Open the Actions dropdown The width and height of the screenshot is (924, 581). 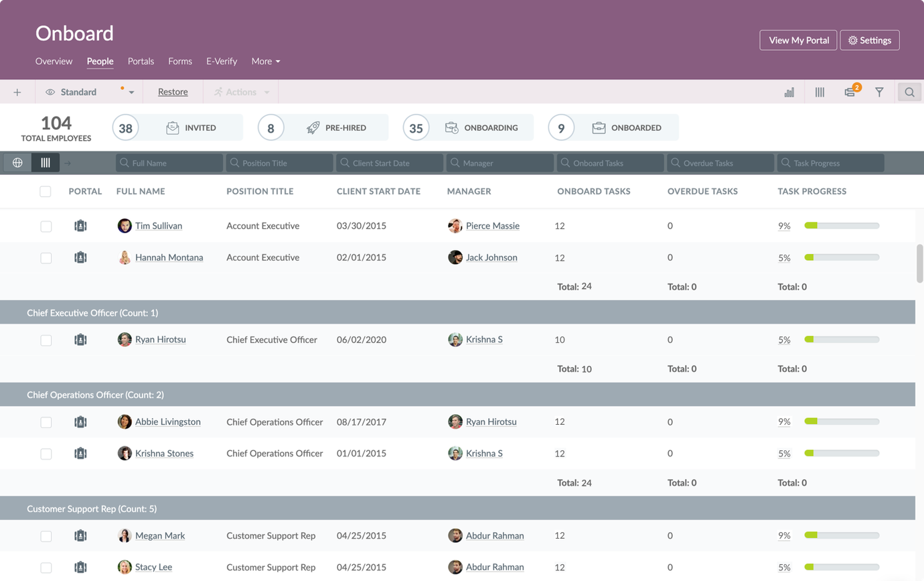pos(242,92)
